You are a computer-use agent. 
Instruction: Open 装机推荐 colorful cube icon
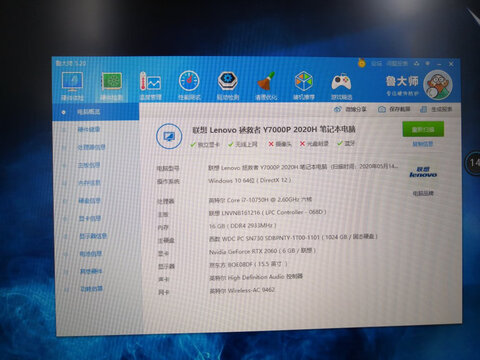(304, 81)
